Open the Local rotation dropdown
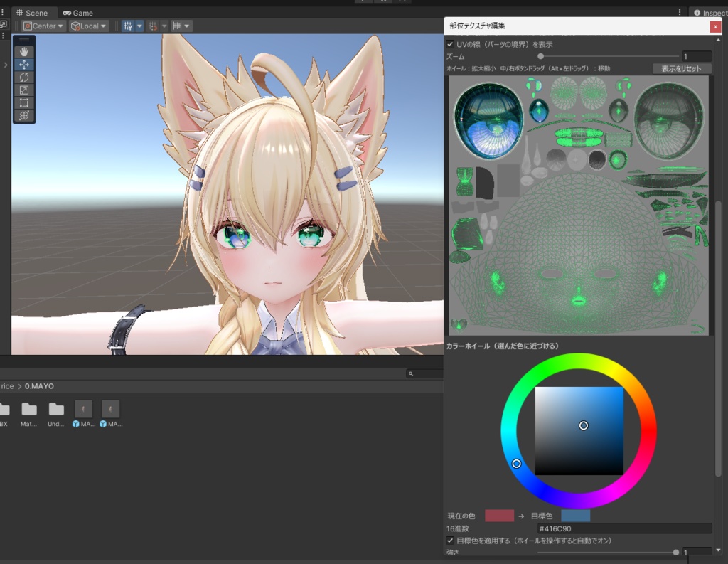728x564 pixels. tap(88, 26)
